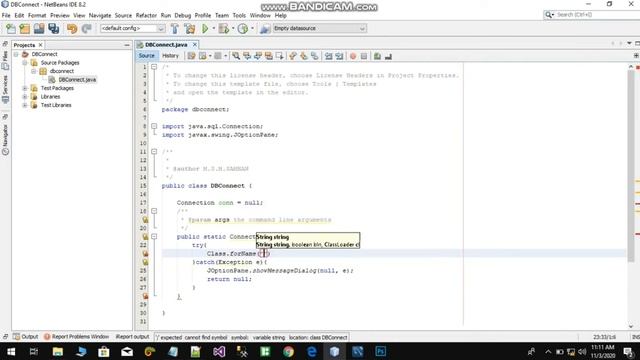Open Visual Studio from the taskbar
Screen dimensions: 640x360
[x=219, y=351]
